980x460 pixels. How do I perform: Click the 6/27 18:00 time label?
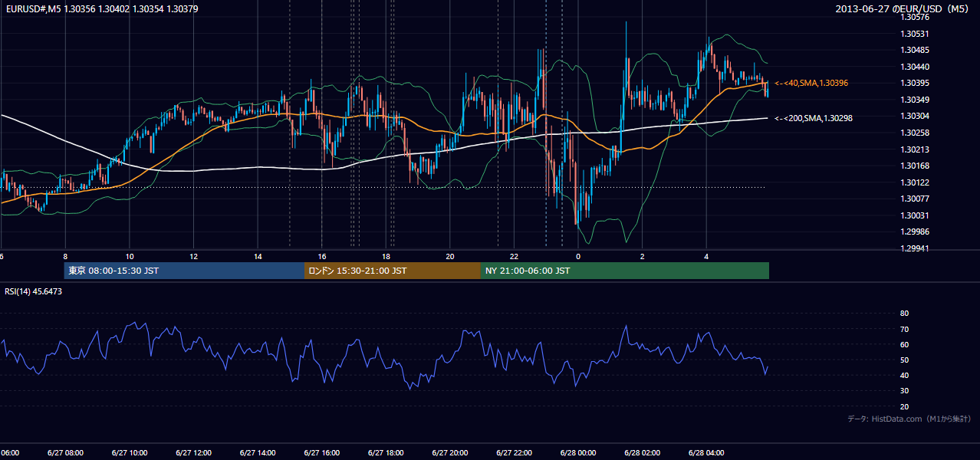point(386,453)
